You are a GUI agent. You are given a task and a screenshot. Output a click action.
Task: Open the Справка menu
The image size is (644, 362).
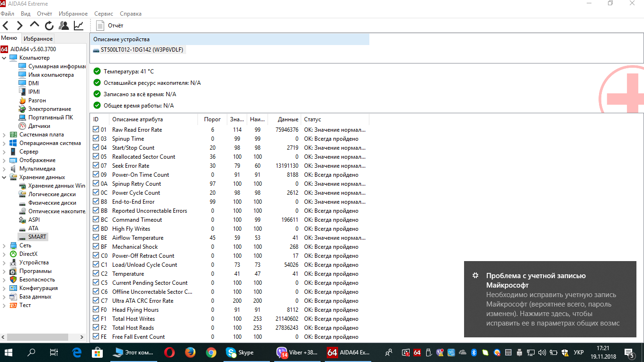131,14
